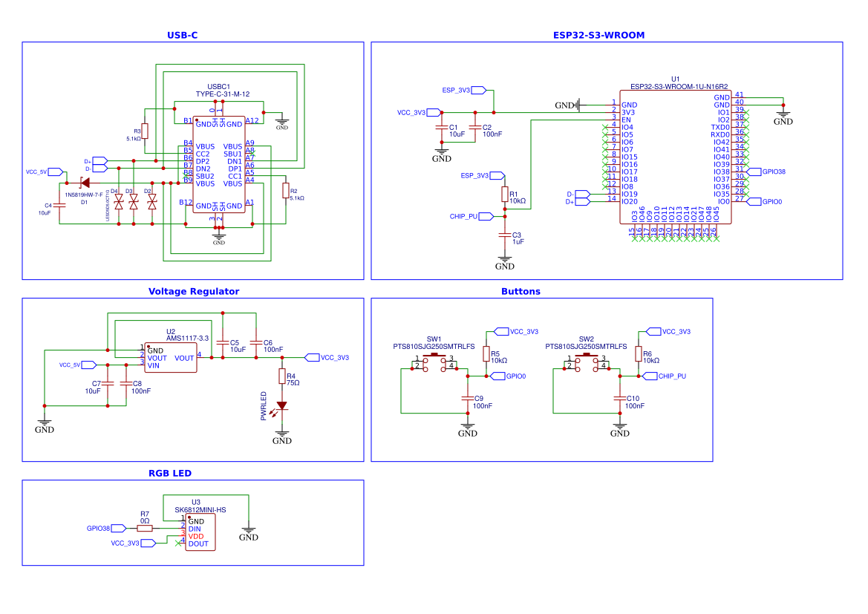
Task: Click VCC_3V3 output label in Voltage Regulator section
Action: click(327, 358)
